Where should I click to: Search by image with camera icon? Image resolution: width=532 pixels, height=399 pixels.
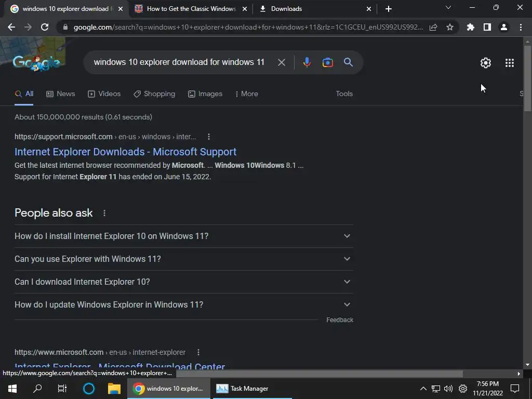pos(327,62)
